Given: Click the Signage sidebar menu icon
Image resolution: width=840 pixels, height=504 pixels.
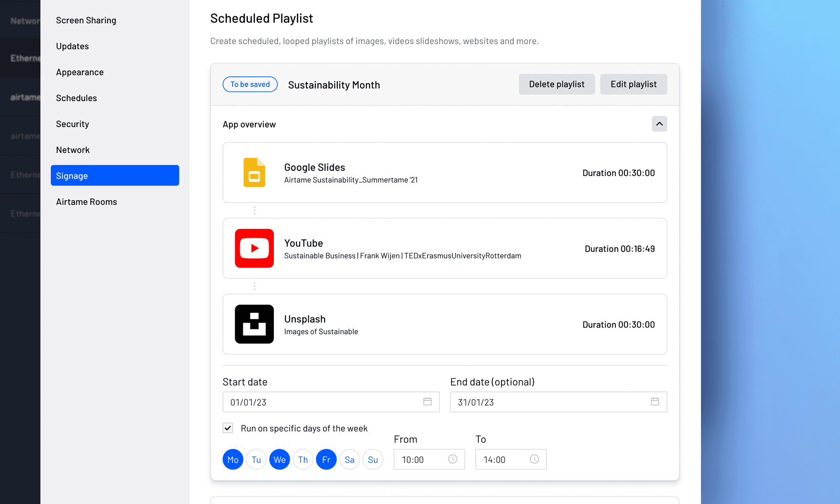Looking at the screenshot, I should click(x=115, y=175).
